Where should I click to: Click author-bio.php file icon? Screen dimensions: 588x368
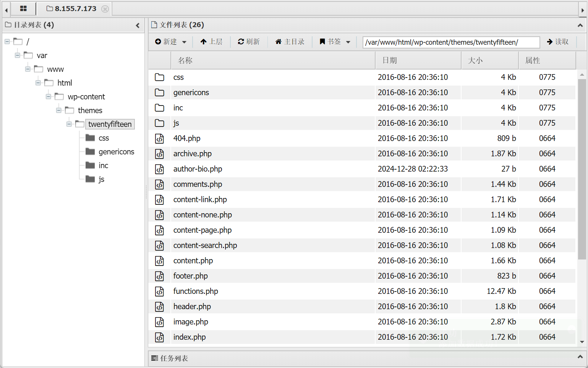click(x=159, y=169)
